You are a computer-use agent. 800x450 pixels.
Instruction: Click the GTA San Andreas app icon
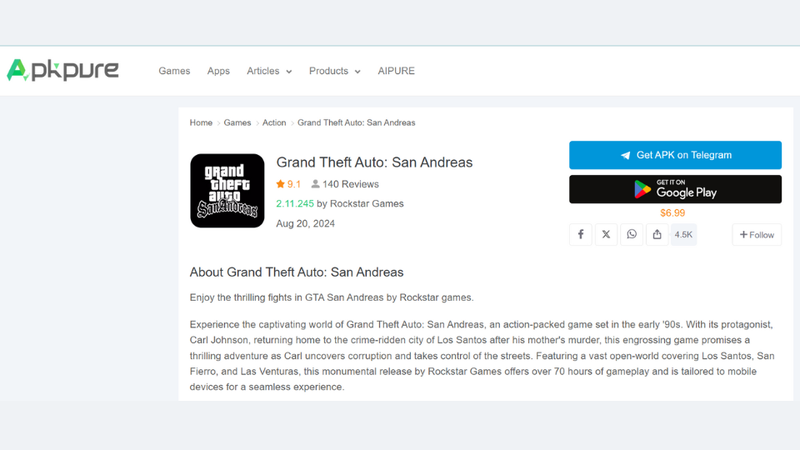pos(228,191)
